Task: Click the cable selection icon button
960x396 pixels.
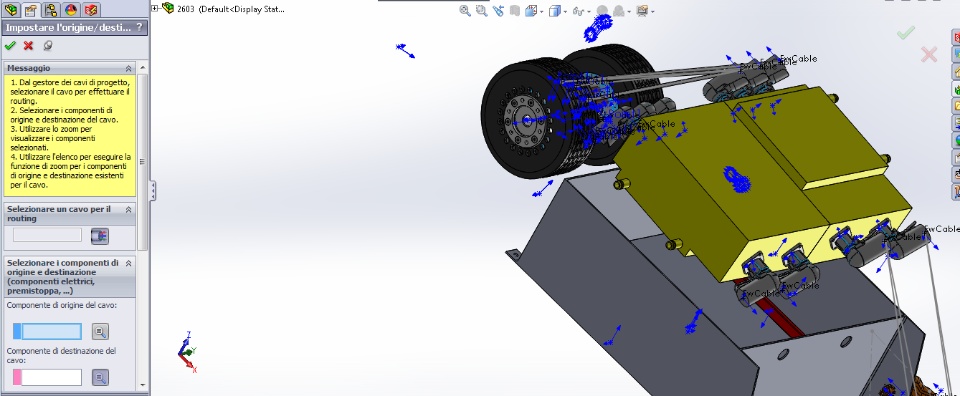Action: coord(100,236)
